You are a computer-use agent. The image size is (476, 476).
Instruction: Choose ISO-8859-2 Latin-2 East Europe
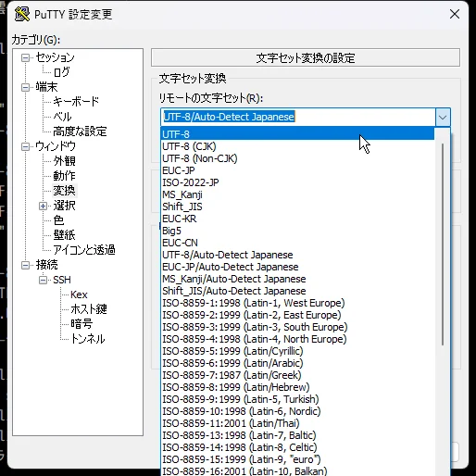[x=297, y=315]
